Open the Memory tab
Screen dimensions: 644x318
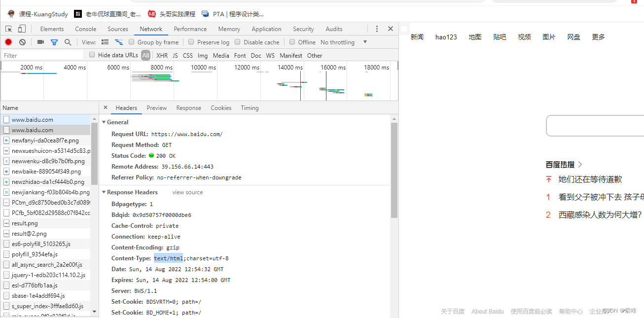(229, 29)
